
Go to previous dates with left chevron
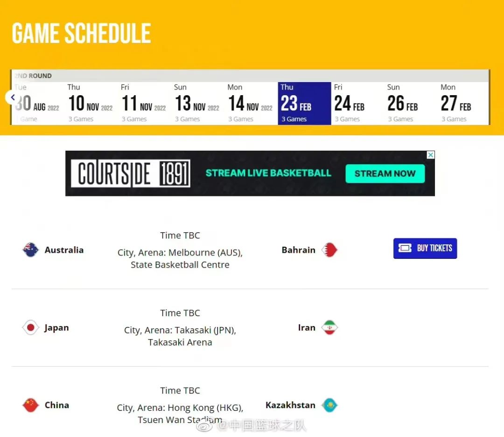(13, 97)
